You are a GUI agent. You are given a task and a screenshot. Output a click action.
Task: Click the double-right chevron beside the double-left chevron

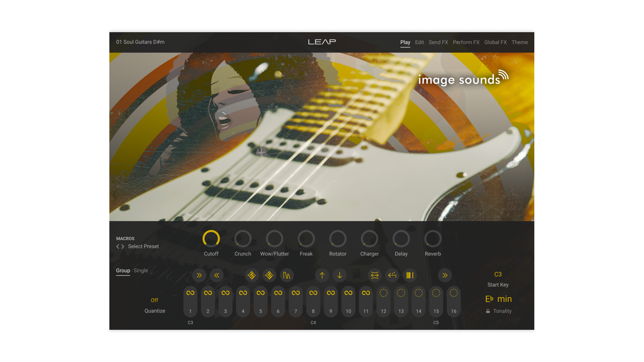199,275
